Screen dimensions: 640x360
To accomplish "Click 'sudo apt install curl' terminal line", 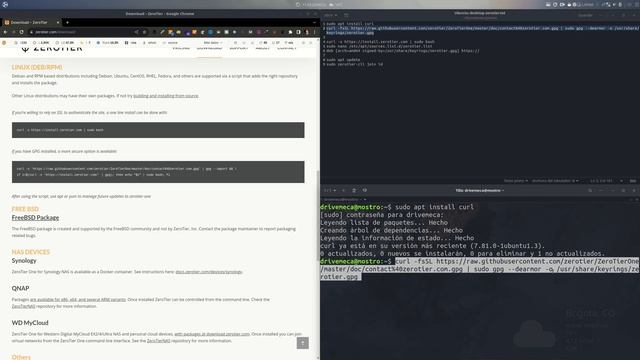I will [x=434, y=207].
